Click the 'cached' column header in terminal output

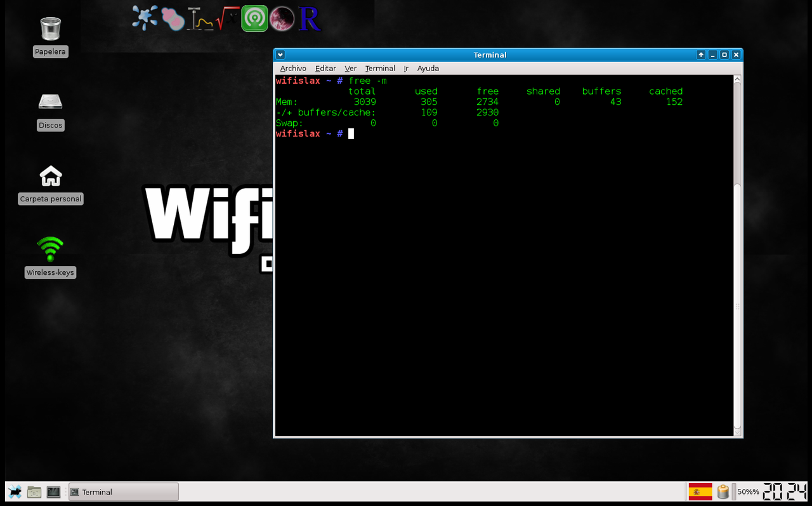tap(665, 91)
